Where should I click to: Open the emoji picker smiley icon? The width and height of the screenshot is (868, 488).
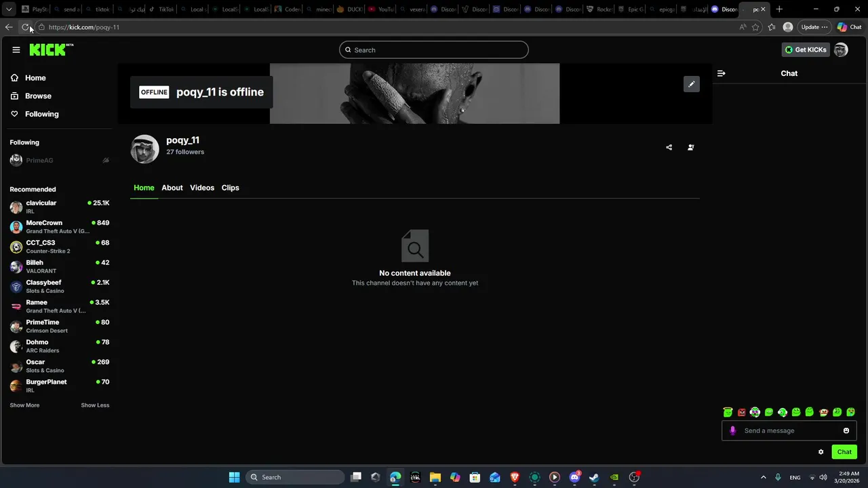(x=846, y=430)
